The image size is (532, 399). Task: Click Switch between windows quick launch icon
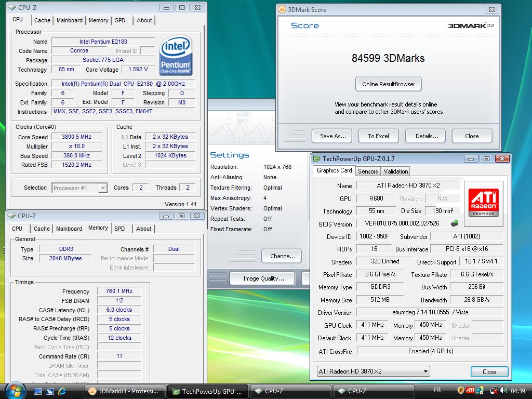pos(50,392)
